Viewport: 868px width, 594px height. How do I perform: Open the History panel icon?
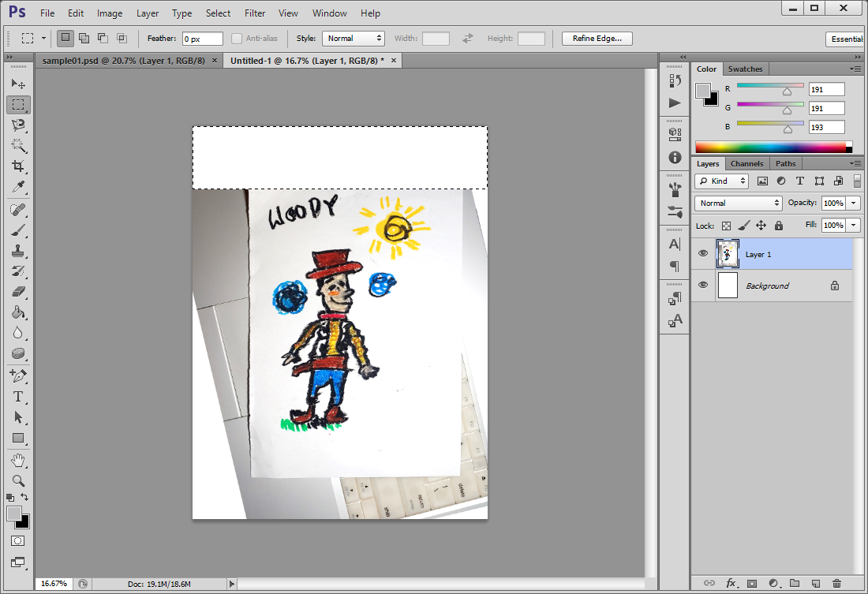coord(675,80)
